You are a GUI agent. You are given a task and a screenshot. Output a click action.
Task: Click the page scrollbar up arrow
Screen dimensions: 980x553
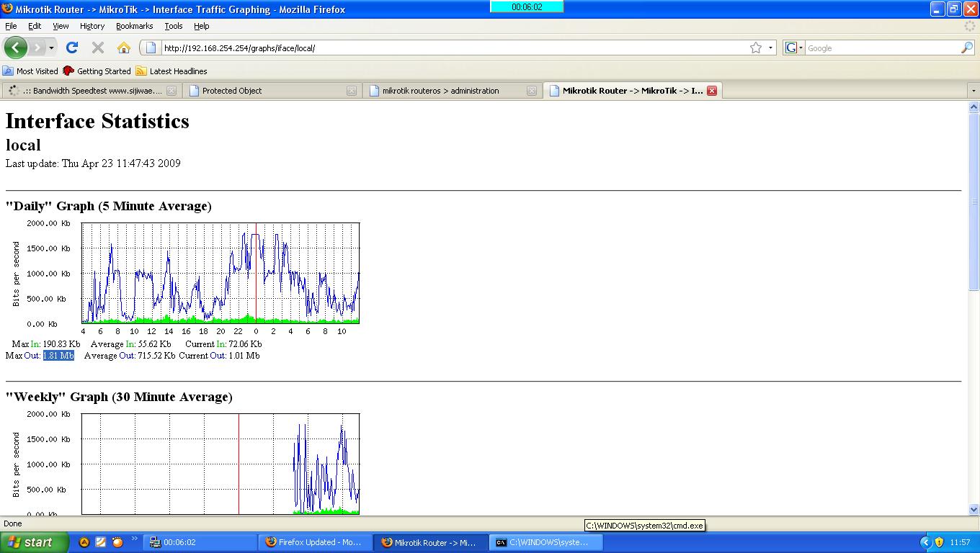click(974, 107)
